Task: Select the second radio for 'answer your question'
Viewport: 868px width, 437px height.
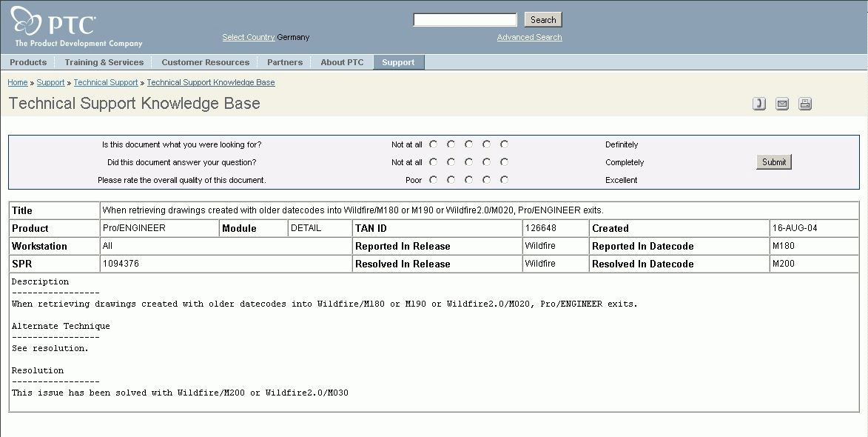Action: (x=451, y=161)
